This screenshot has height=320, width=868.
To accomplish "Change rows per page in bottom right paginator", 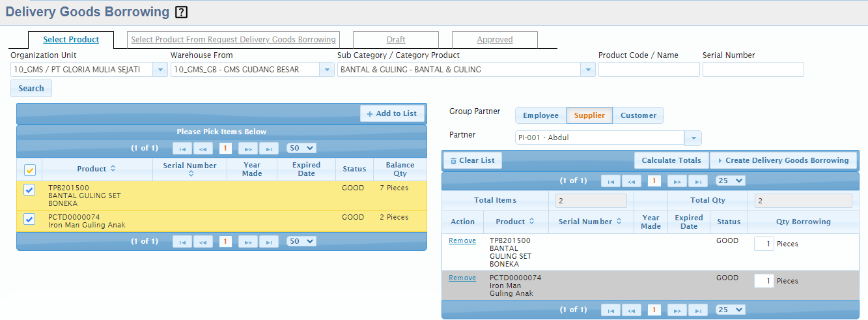I will point(730,310).
